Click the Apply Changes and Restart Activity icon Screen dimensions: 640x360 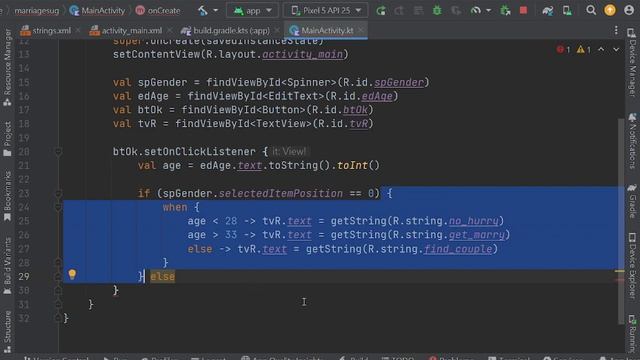399,11
